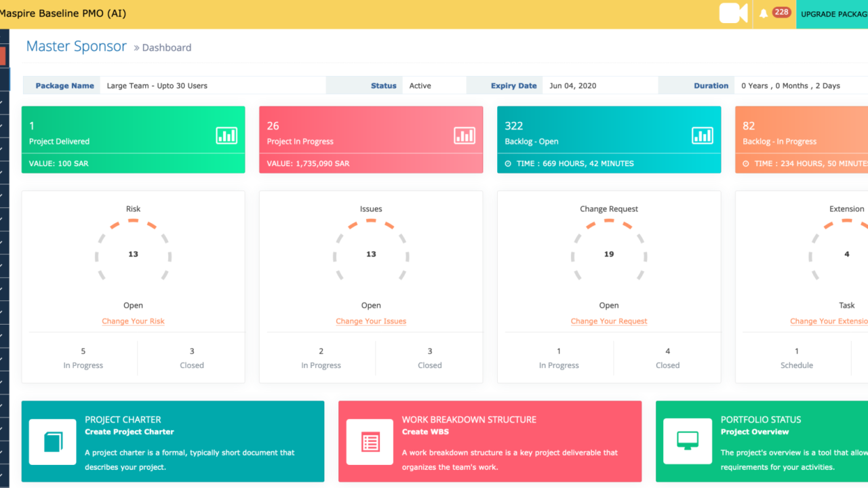This screenshot has width=868, height=488.
Task: Click the UPGRADE PACKAGE button
Action: 832,14
